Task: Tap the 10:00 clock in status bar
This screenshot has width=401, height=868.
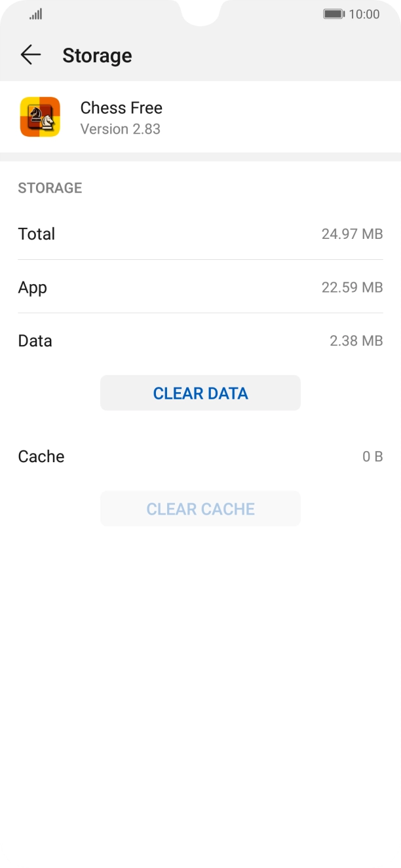Action: 364,14
